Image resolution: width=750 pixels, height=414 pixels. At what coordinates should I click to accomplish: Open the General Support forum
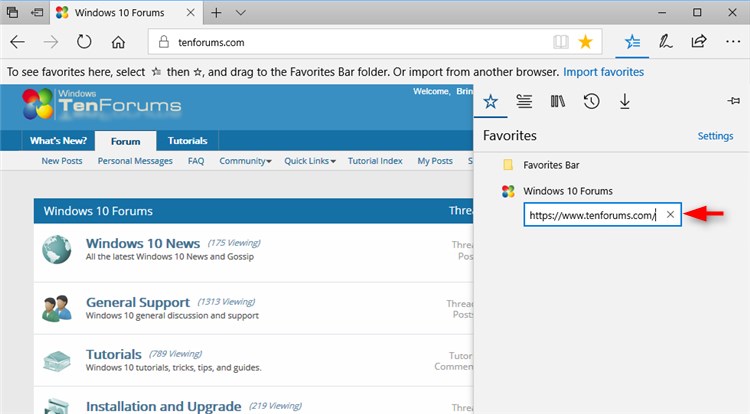138,302
